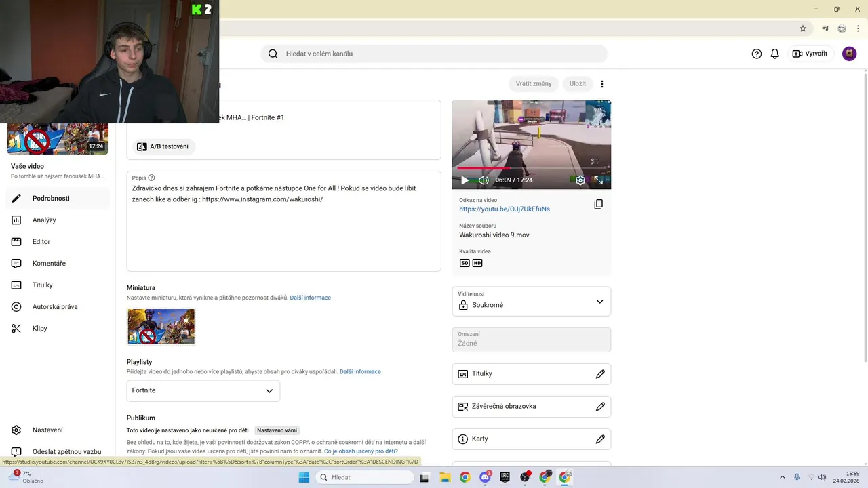
Task: Open the volume control in the system tray
Action: point(822,477)
